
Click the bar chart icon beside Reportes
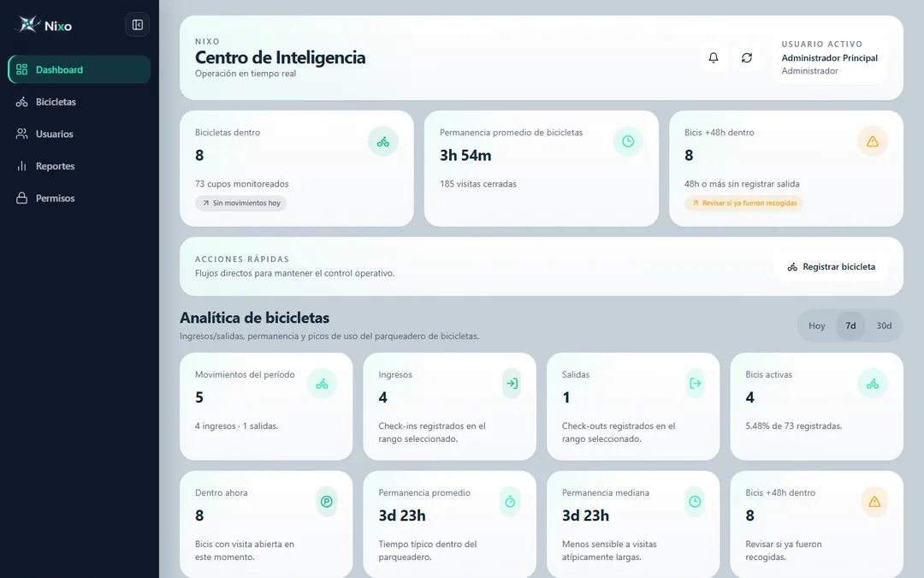[21, 166]
